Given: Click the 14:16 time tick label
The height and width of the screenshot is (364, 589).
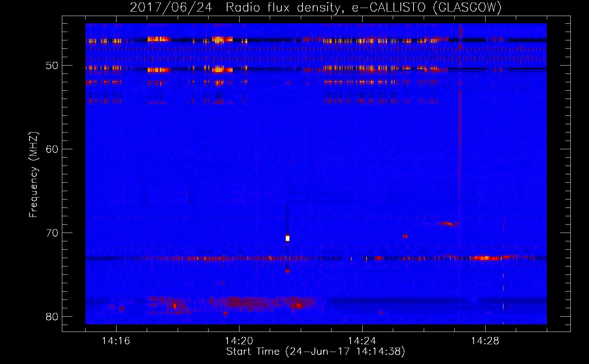Looking at the screenshot, I should point(116,341).
